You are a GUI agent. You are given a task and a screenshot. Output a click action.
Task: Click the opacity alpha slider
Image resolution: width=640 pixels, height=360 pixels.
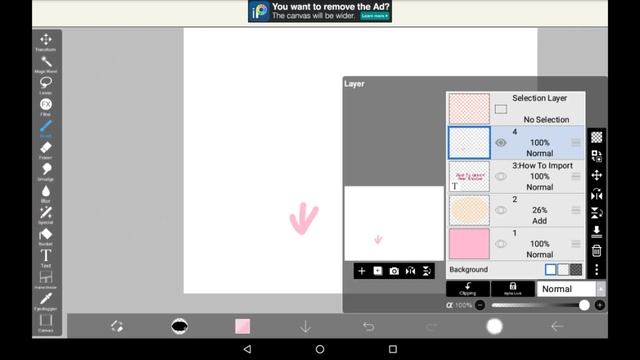[x=540, y=305]
